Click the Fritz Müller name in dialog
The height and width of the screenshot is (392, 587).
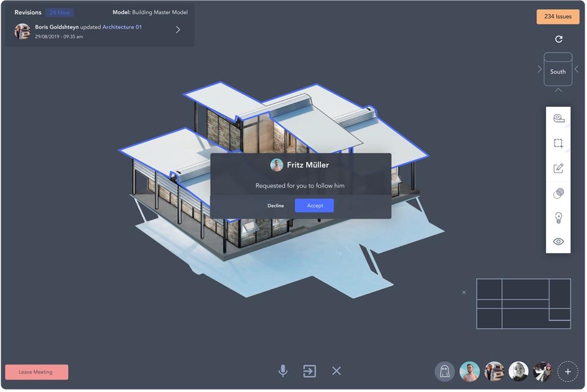308,165
